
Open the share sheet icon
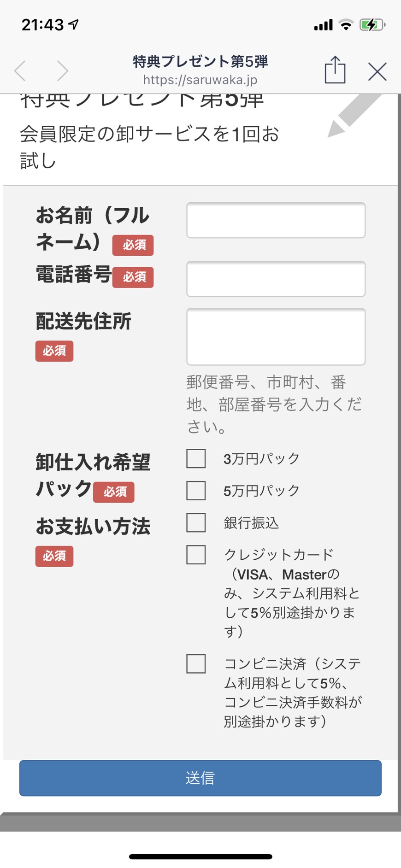[335, 70]
